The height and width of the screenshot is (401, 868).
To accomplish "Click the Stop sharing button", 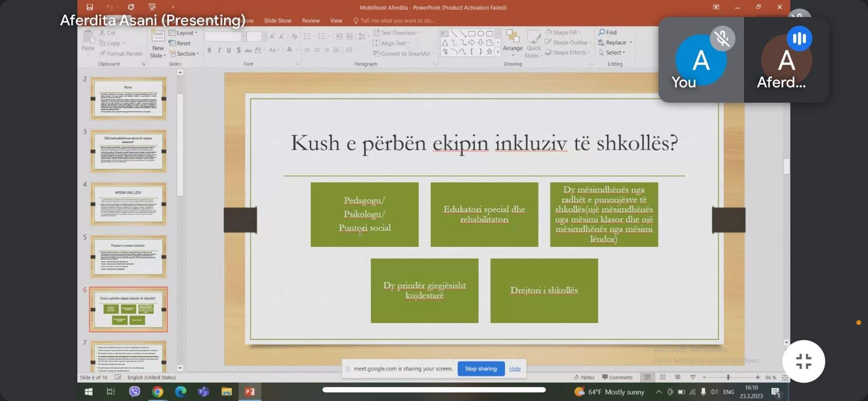I will pyautogui.click(x=481, y=368).
